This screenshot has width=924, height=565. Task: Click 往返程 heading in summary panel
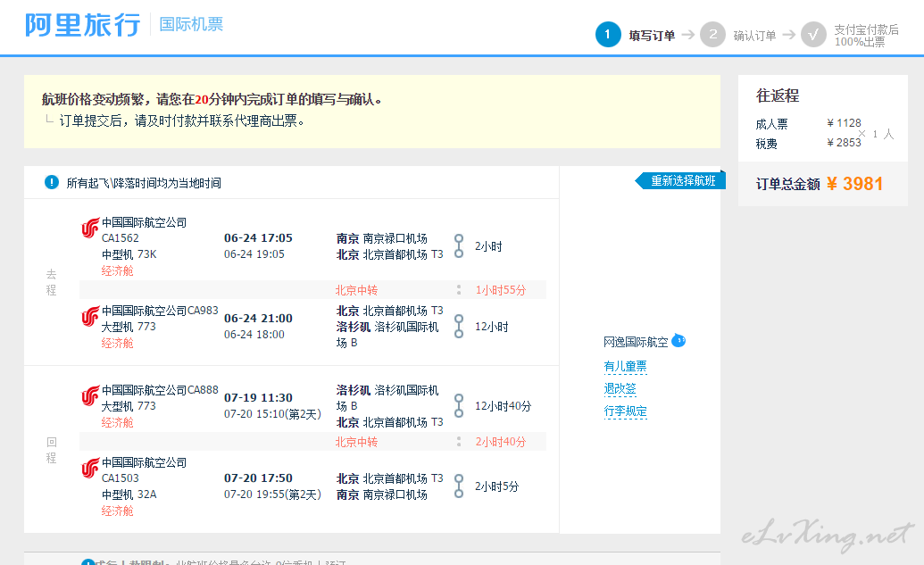(778, 96)
